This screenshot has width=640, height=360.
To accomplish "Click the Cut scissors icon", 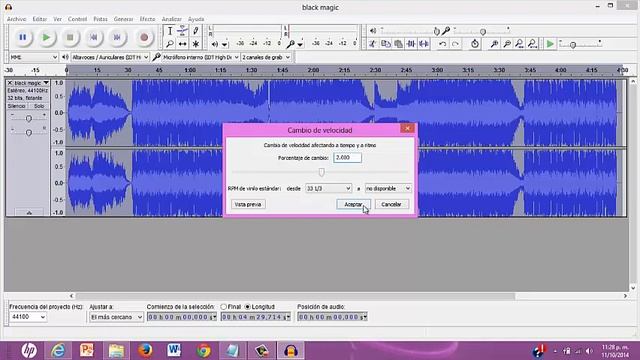I will (x=372, y=44).
